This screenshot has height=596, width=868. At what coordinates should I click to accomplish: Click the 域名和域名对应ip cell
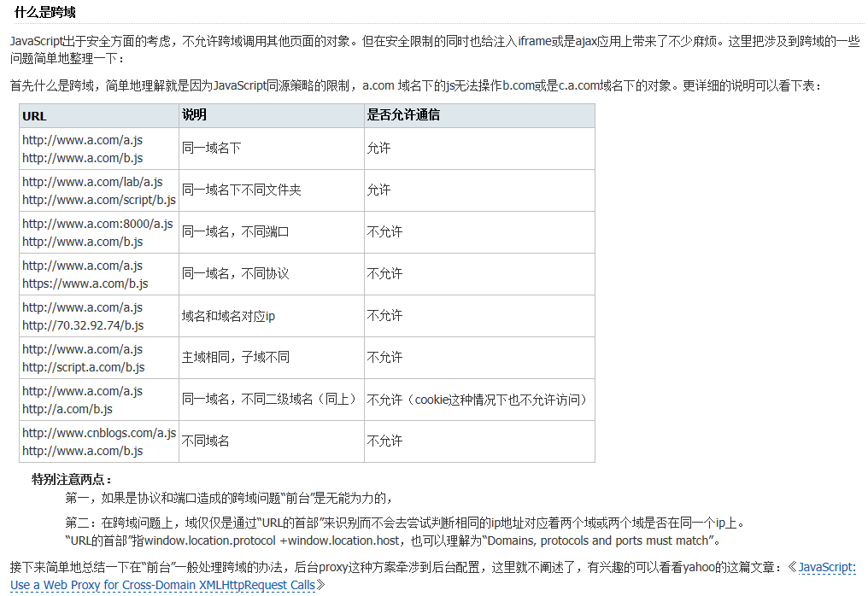[229, 316]
